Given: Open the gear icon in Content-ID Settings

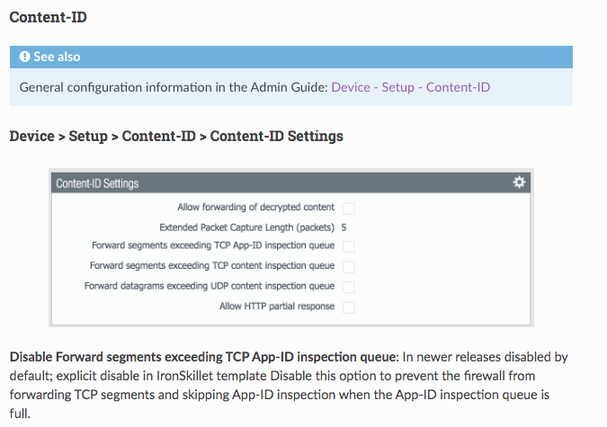Looking at the screenshot, I should pos(518,183).
